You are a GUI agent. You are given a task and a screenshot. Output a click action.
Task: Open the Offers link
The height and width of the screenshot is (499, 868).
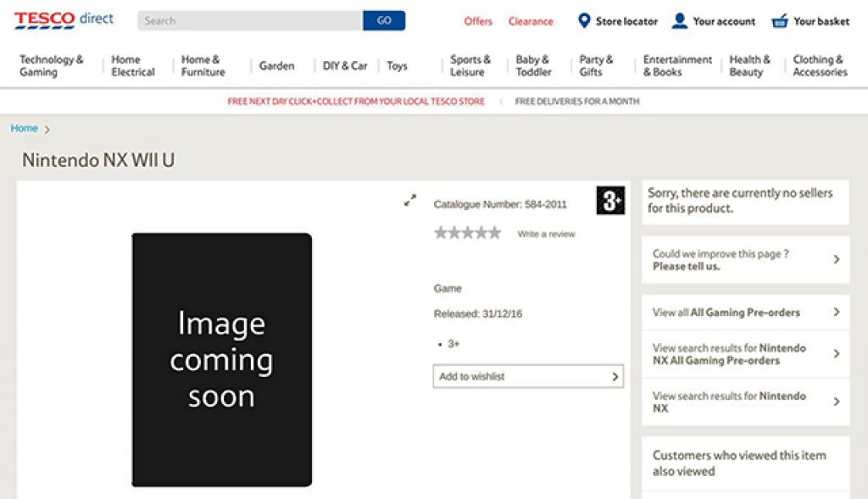click(478, 21)
